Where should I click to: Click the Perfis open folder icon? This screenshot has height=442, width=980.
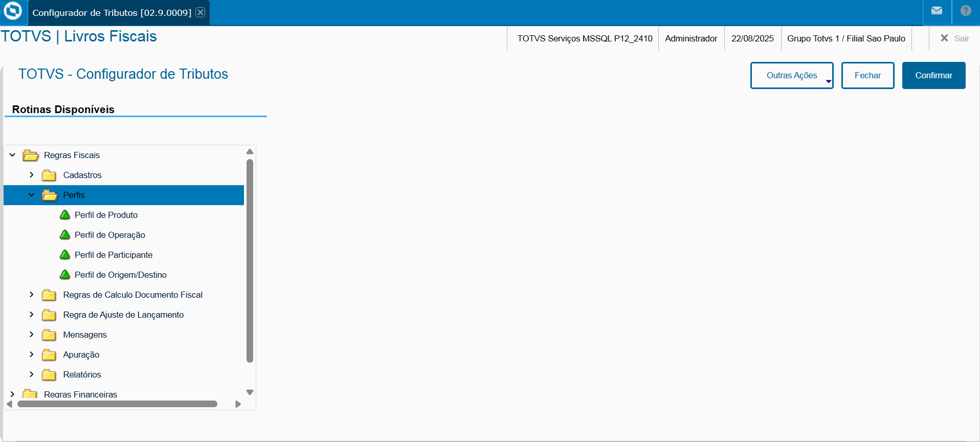point(50,195)
